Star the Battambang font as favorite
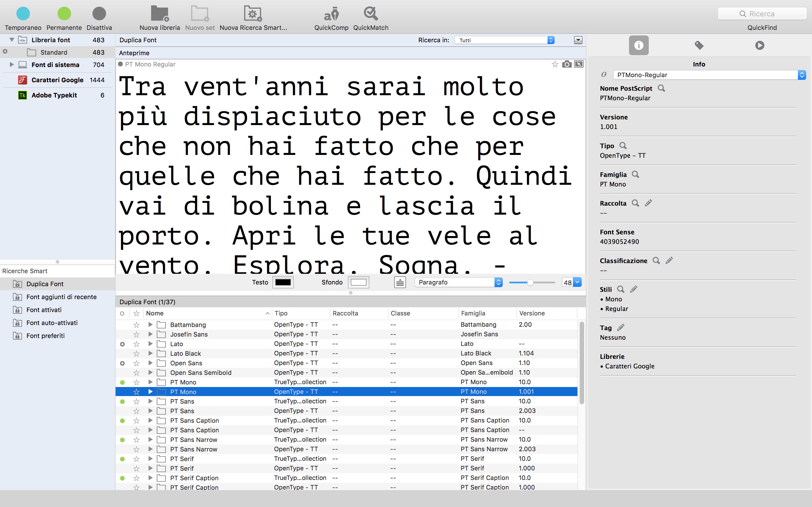This screenshot has width=812, height=507. coord(136,324)
